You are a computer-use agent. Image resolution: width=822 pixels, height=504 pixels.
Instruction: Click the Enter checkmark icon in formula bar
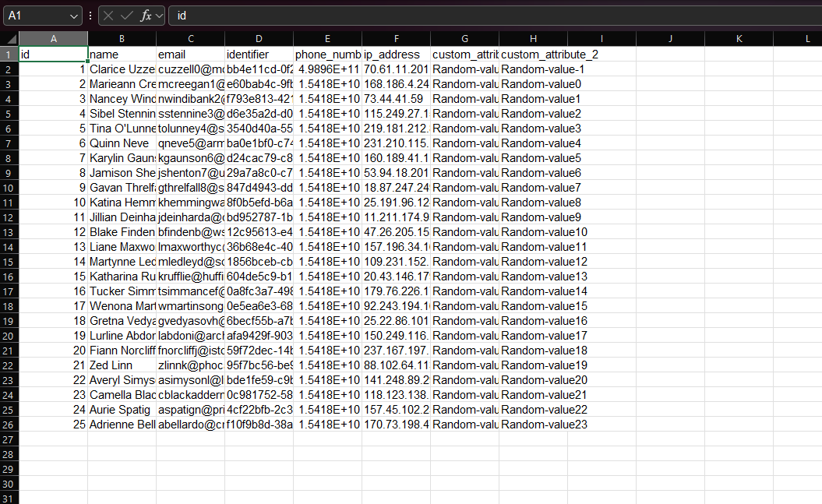tap(126, 16)
